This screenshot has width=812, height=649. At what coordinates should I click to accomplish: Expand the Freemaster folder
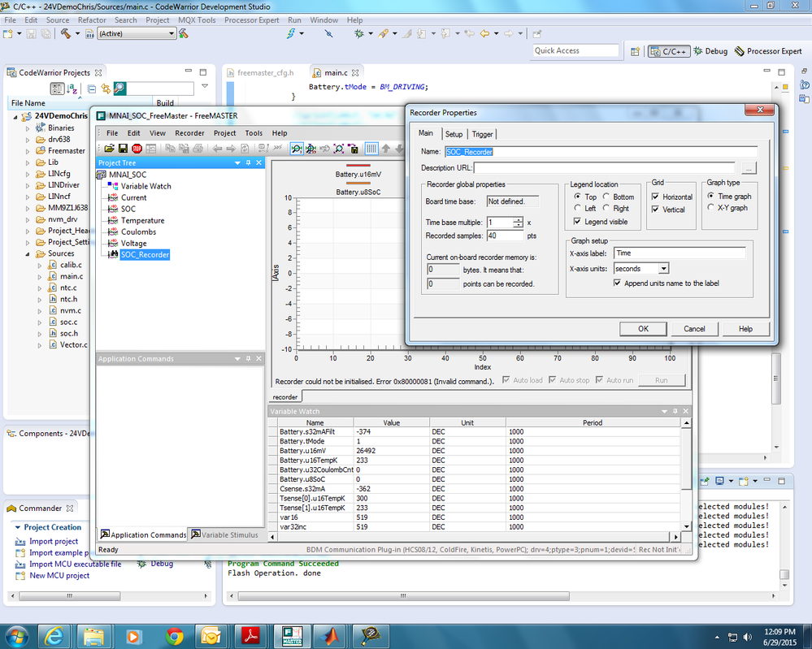tap(28, 151)
